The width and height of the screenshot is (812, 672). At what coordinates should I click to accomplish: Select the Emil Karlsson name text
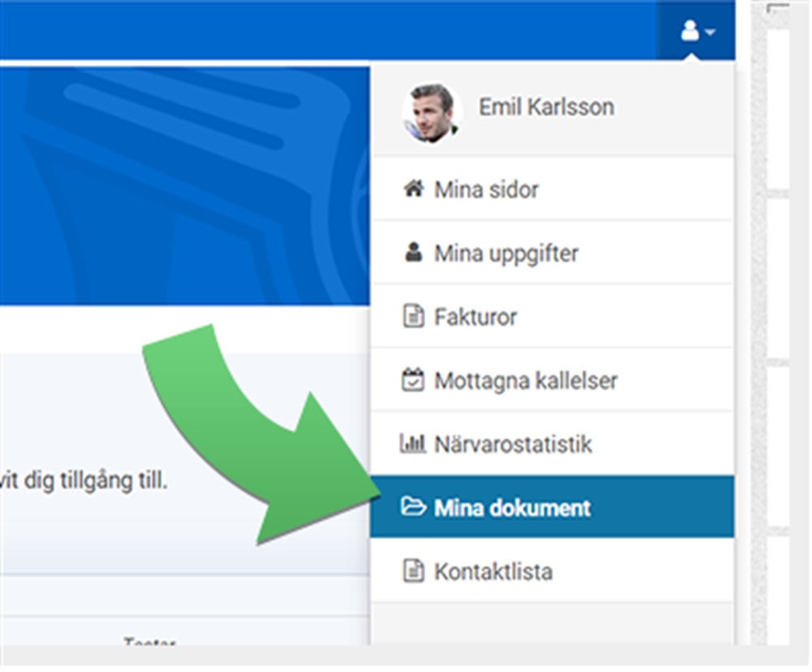546,107
